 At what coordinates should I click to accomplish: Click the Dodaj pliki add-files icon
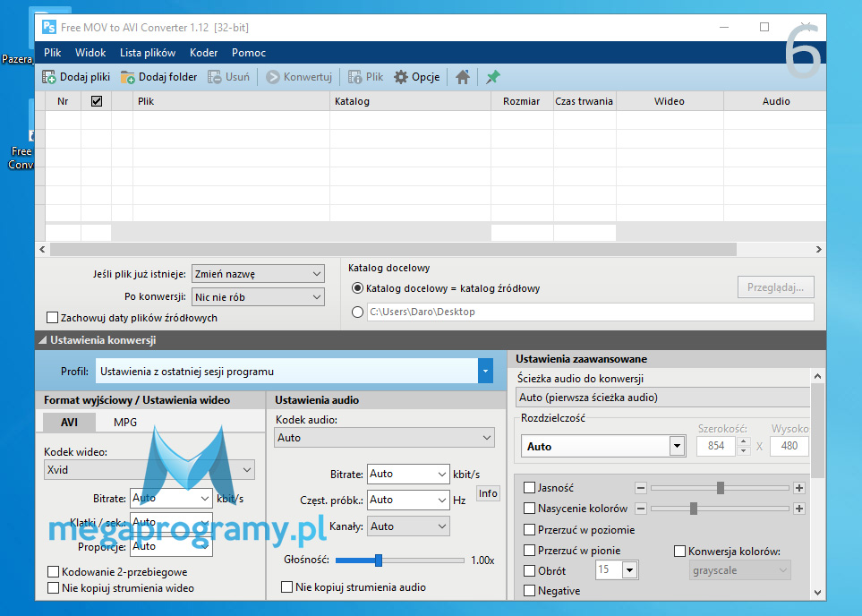coord(49,77)
